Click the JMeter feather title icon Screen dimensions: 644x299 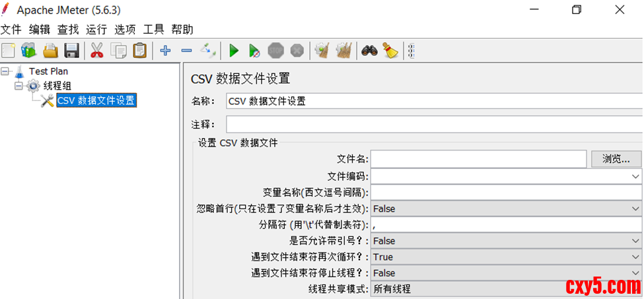pos(5,10)
